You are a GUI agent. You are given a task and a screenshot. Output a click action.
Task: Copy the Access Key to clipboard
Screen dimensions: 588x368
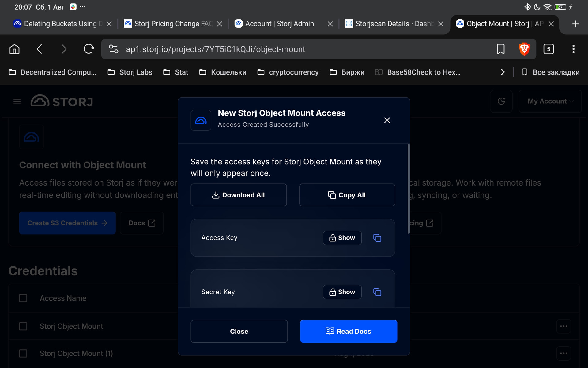tap(377, 238)
